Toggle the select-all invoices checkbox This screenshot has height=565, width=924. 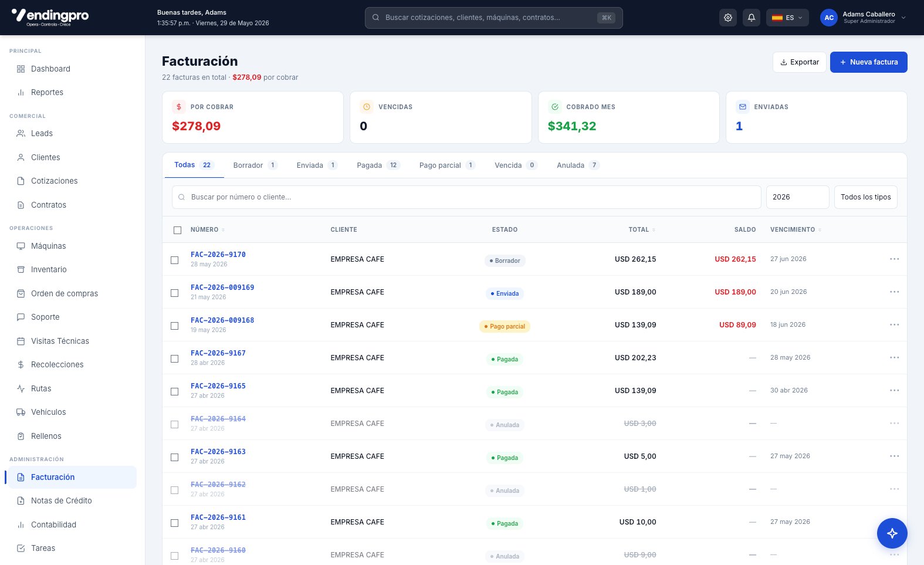(178, 230)
